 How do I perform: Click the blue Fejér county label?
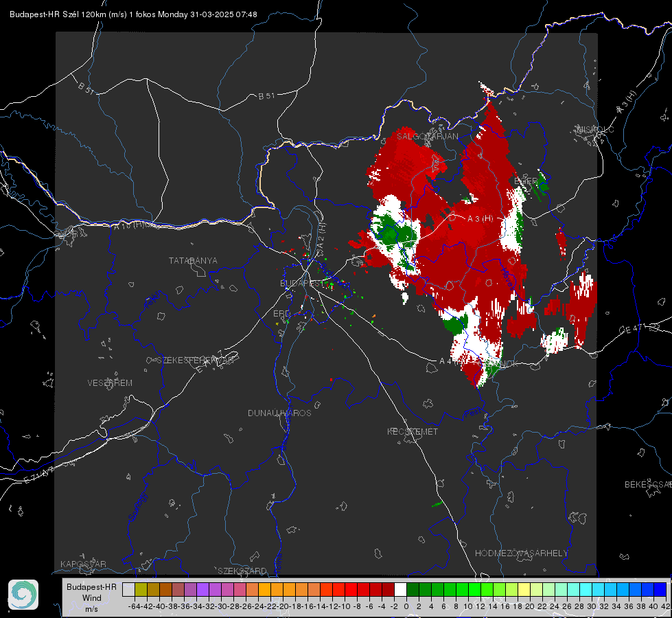point(154,300)
